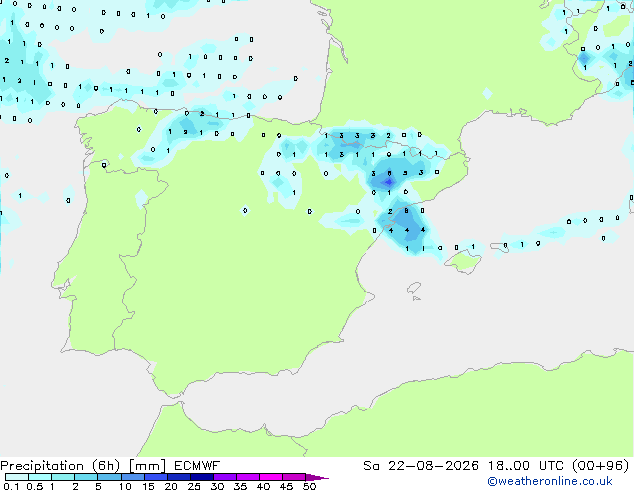Click the weatheronline.co.uk link text
The image size is (634, 490).
tap(550, 481)
